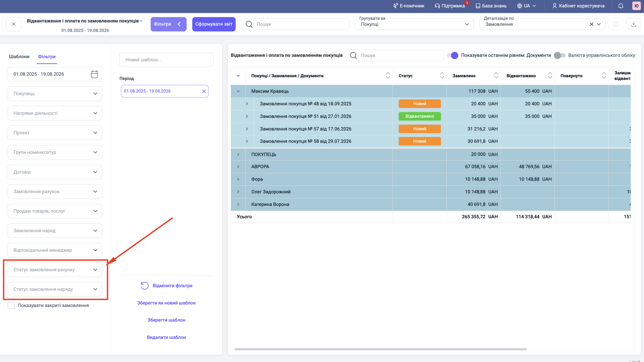
Task: Click Видалити шаблон
Action: 166,337
